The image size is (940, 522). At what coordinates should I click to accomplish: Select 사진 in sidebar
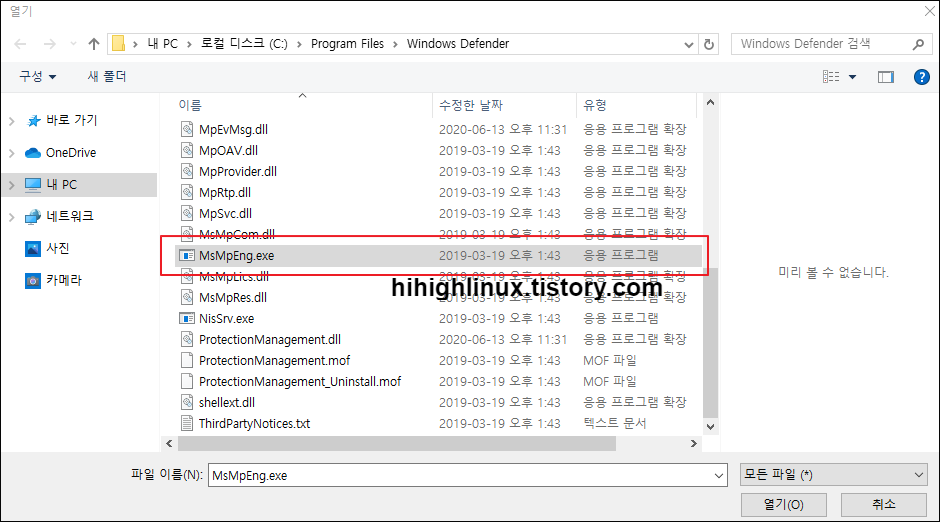click(x=58, y=248)
